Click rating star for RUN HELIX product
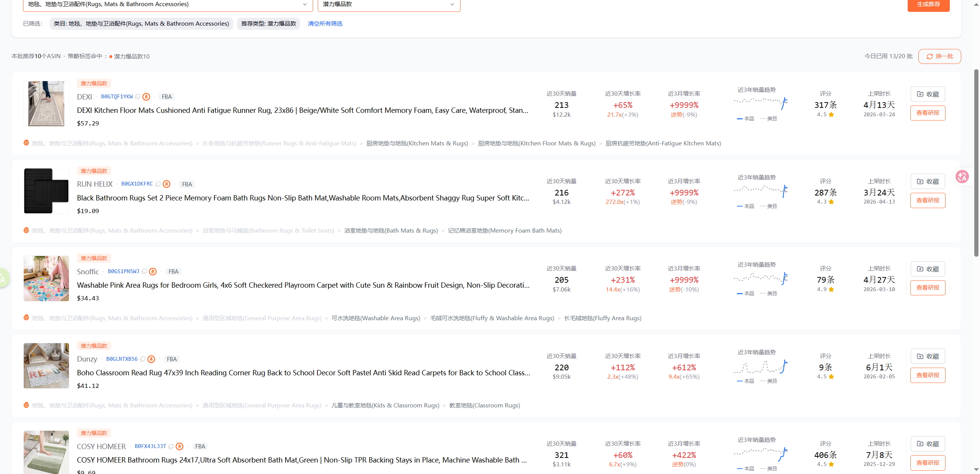Image resolution: width=980 pixels, height=474 pixels. 831,202
